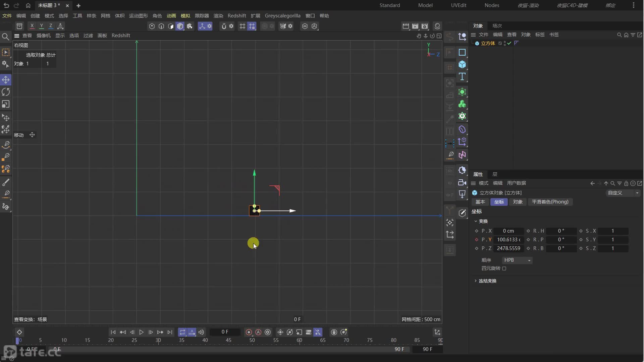Open the Phong tag tab
Screen dimensions: 644x362
[x=550, y=202]
